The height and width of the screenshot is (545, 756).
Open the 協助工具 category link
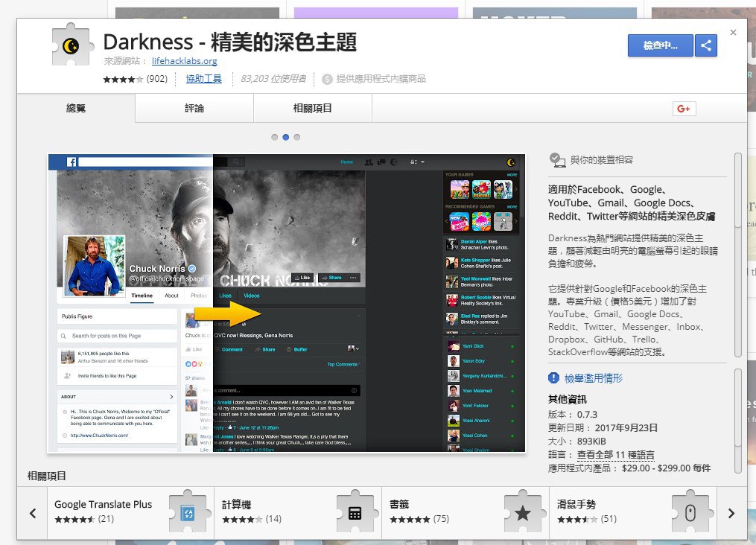tap(203, 79)
